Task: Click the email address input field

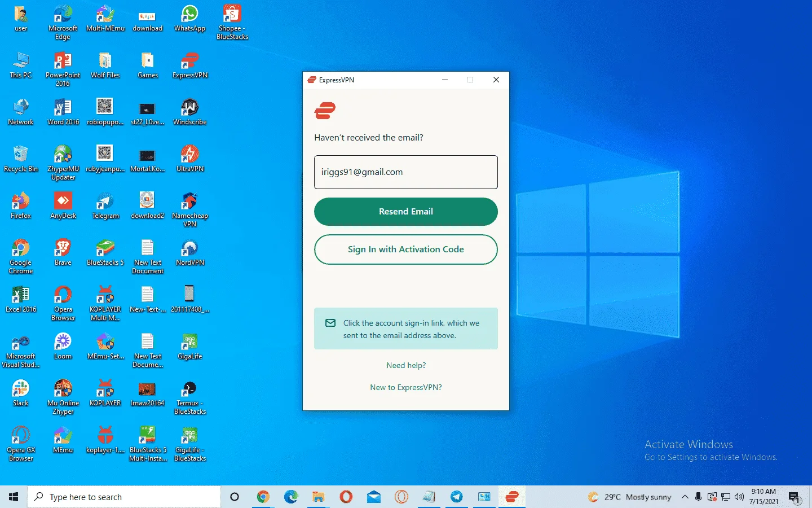Action: 406,172
